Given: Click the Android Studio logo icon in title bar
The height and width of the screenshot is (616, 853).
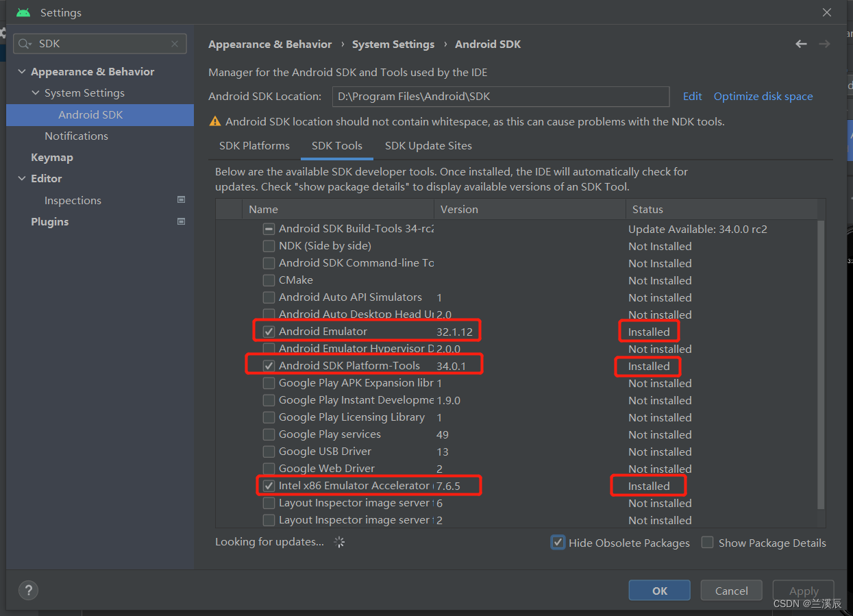Looking at the screenshot, I should (x=23, y=12).
